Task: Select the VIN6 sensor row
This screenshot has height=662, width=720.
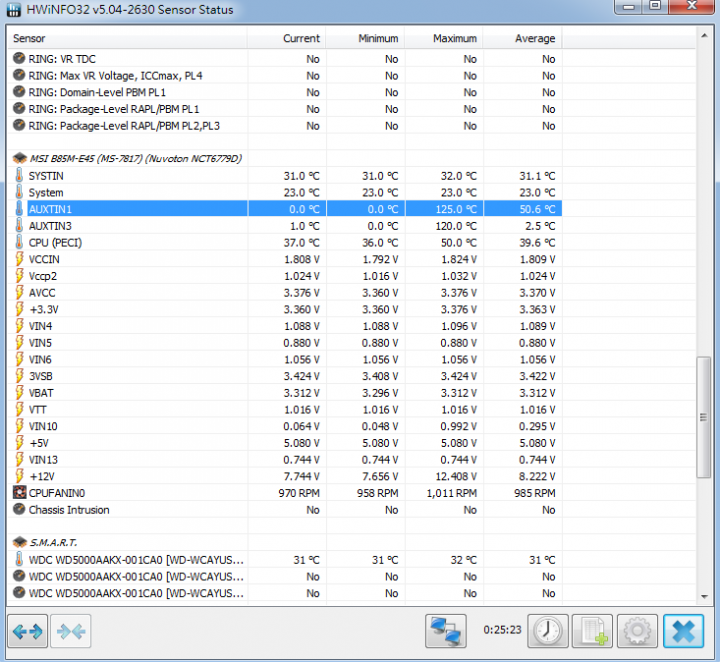Action: click(x=285, y=359)
